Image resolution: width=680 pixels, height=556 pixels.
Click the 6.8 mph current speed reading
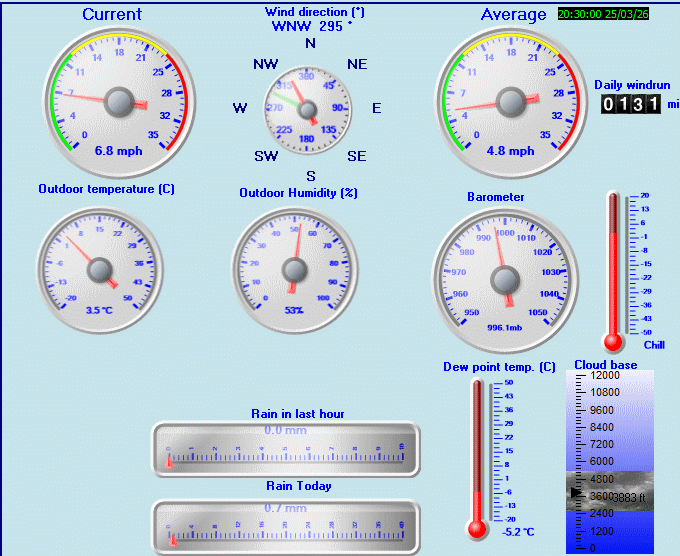118,151
